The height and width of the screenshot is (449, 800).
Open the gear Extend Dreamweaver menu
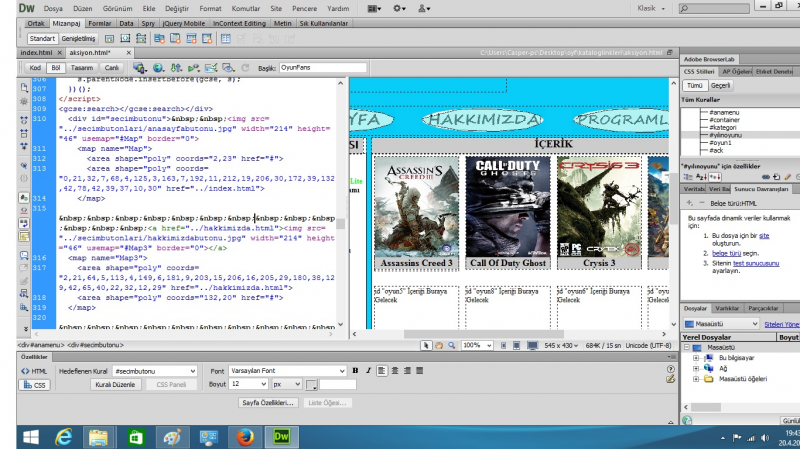tap(399, 8)
